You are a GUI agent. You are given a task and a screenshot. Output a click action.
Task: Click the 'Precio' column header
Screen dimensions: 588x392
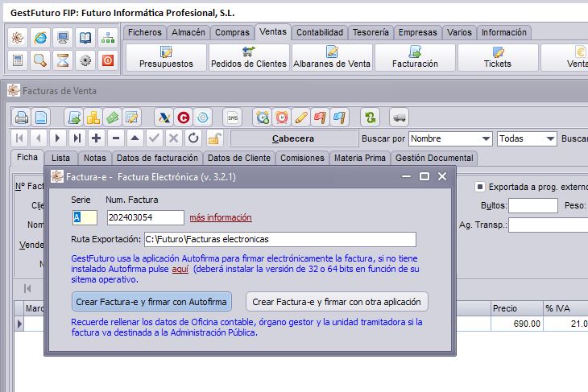(x=517, y=308)
